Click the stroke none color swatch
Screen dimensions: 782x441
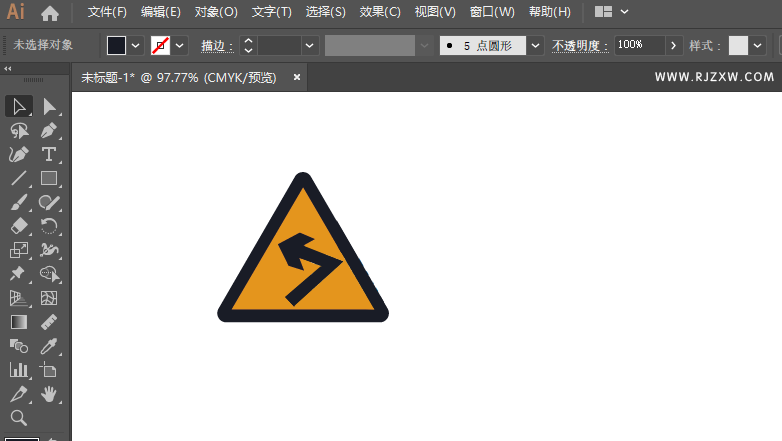160,45
